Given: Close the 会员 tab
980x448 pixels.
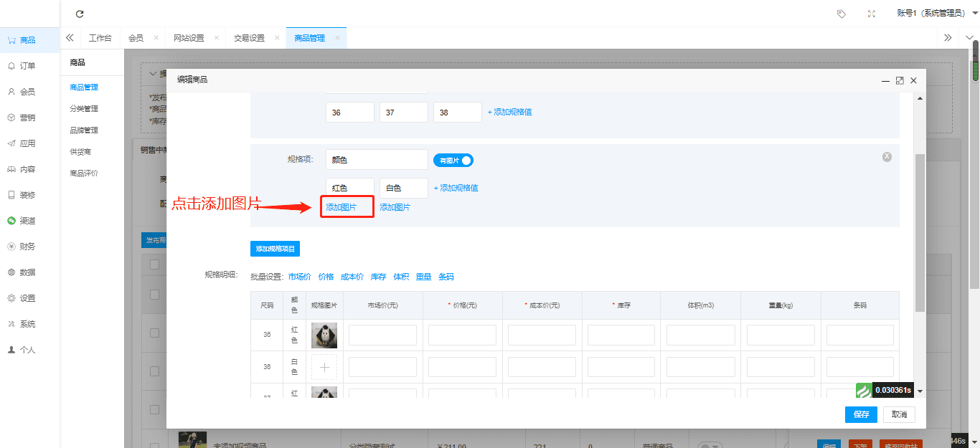Looking at the screenshot, I should coord(156,37).
